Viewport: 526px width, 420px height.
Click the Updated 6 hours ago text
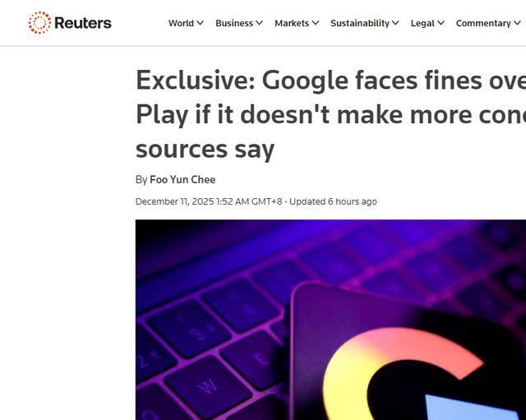[333, 201]
